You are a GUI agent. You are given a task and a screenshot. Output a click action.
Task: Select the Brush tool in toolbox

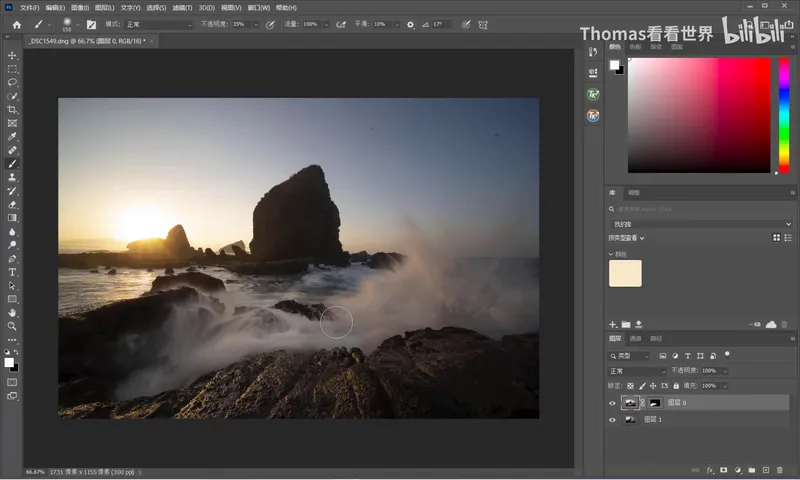click(12, 164)
